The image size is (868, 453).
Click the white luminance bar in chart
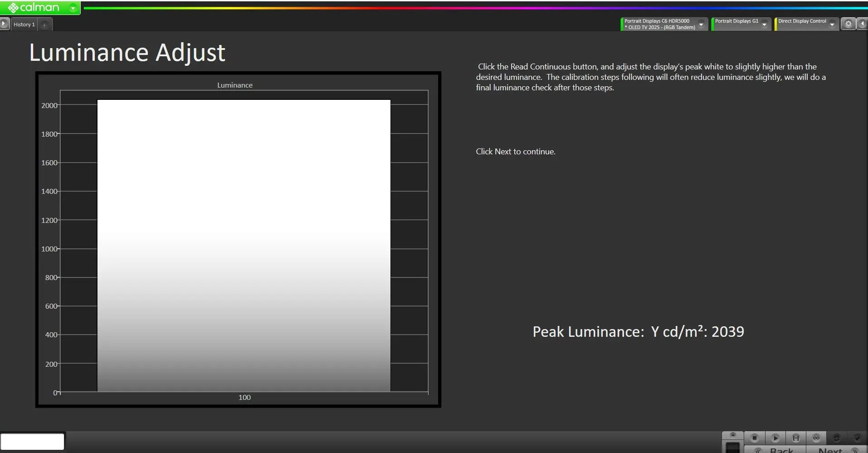point(244,245)
